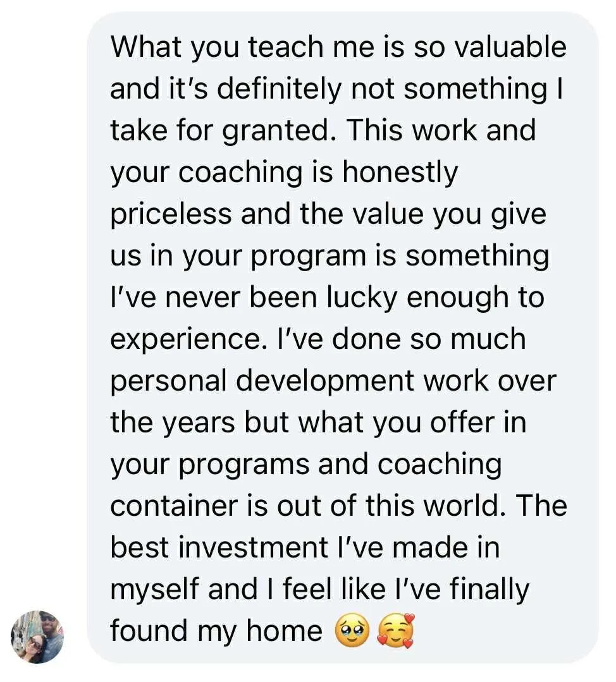This screenshot has height=682, width=616.
Task: Click the word "priceless" in the message
Action: 170,214
